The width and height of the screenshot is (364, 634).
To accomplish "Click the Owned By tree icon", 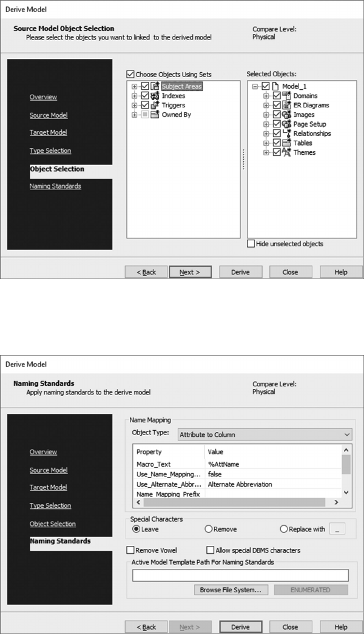I will click(155, 115).
